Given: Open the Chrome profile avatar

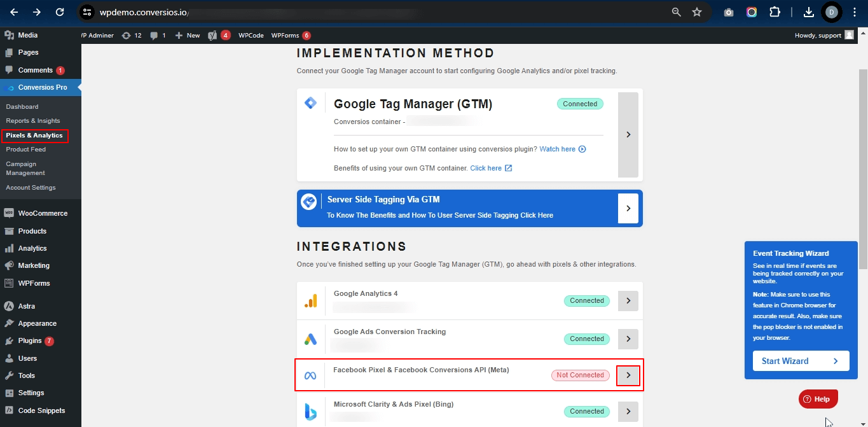Looking at the screenshot, I should click(x=831, y=12).
